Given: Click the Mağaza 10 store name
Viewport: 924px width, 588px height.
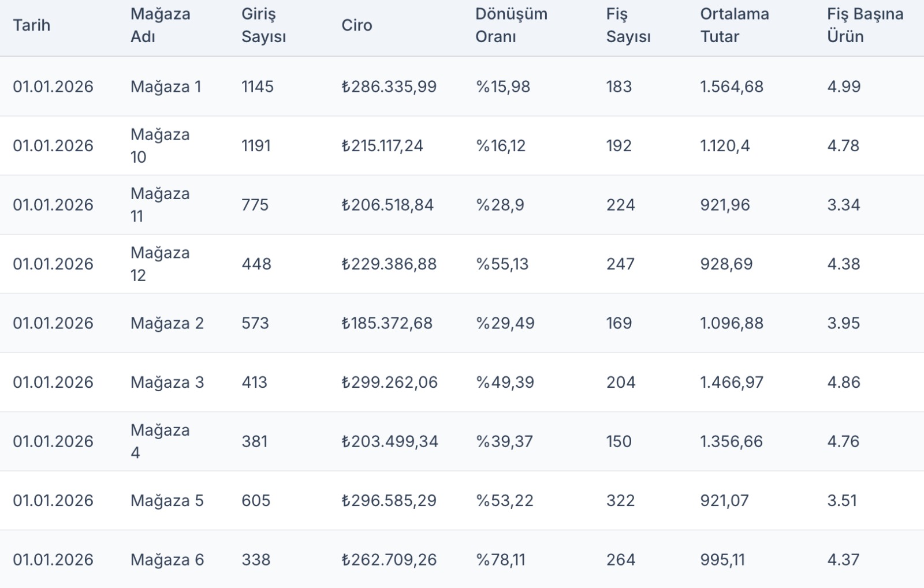Looking at the screenshot, I should point(159,145).
